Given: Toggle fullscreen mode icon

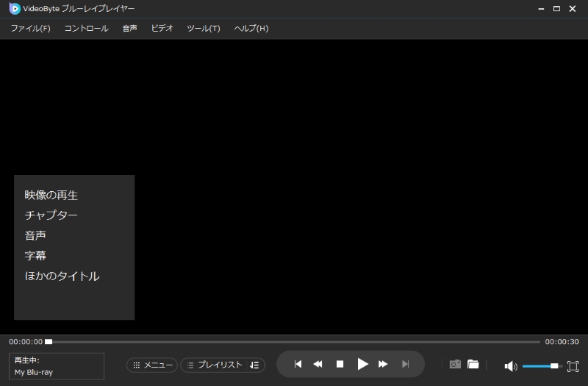Looking at the screenshot, I should pyautogui.click(x=573, y=366).
